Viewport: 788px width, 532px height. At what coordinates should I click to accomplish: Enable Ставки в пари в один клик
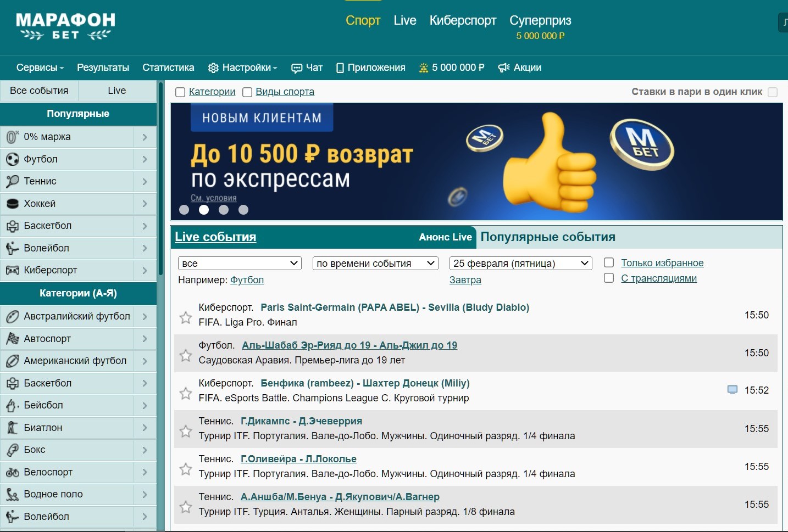click(773, 92)
